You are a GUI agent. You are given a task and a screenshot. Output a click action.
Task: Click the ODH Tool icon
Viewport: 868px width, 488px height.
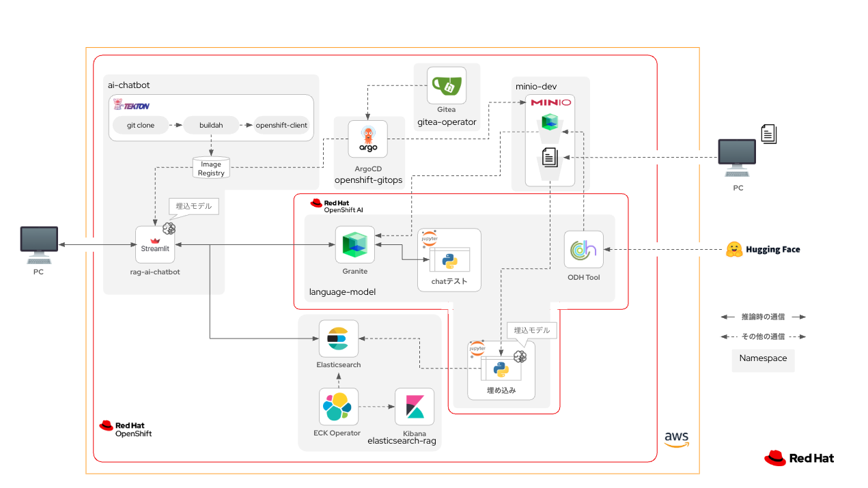tap(584, 250)
